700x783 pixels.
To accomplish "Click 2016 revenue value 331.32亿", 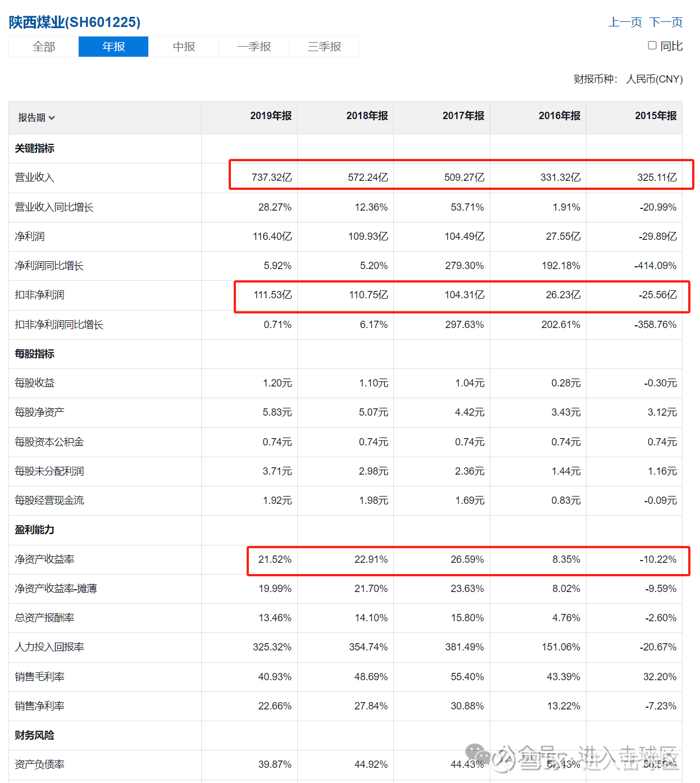I will click(561, 177).
